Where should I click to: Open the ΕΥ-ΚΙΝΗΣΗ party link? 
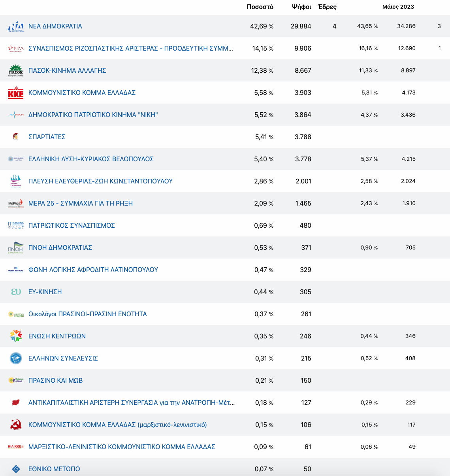point(45,292)
